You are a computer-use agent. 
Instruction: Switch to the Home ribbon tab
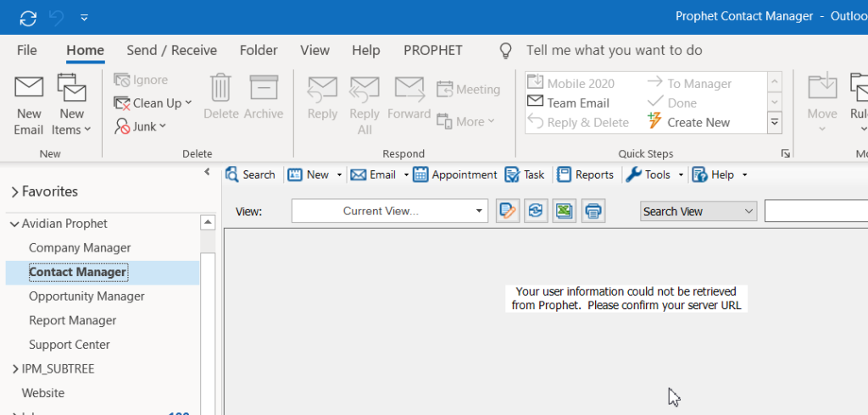[x=86, y=50]
